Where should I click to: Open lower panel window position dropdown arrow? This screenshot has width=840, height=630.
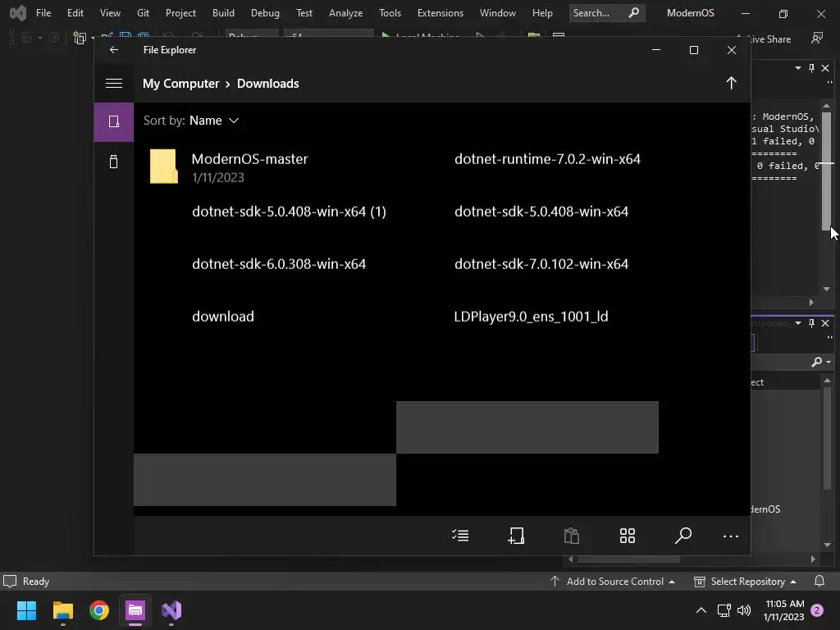coord(798,323)
